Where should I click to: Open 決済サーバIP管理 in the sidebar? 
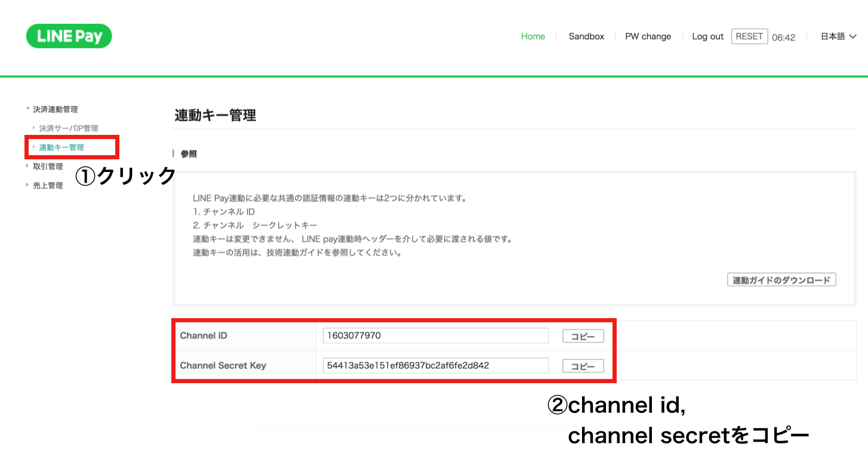(67, 127)
